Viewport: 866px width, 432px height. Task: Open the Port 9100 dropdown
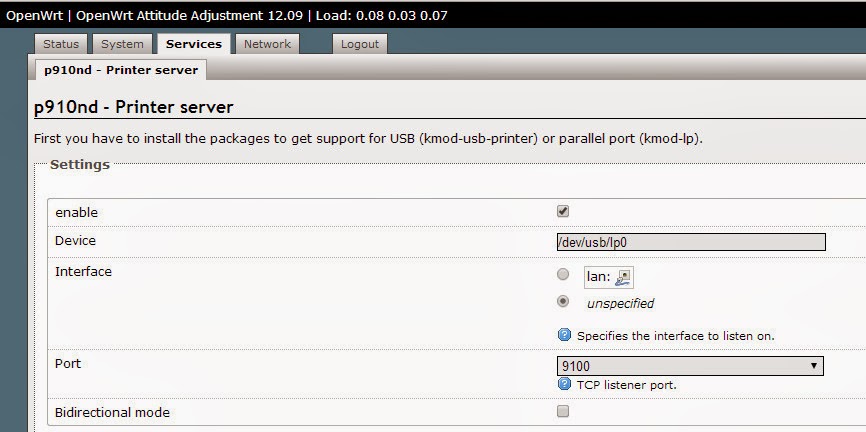(690, 366)
